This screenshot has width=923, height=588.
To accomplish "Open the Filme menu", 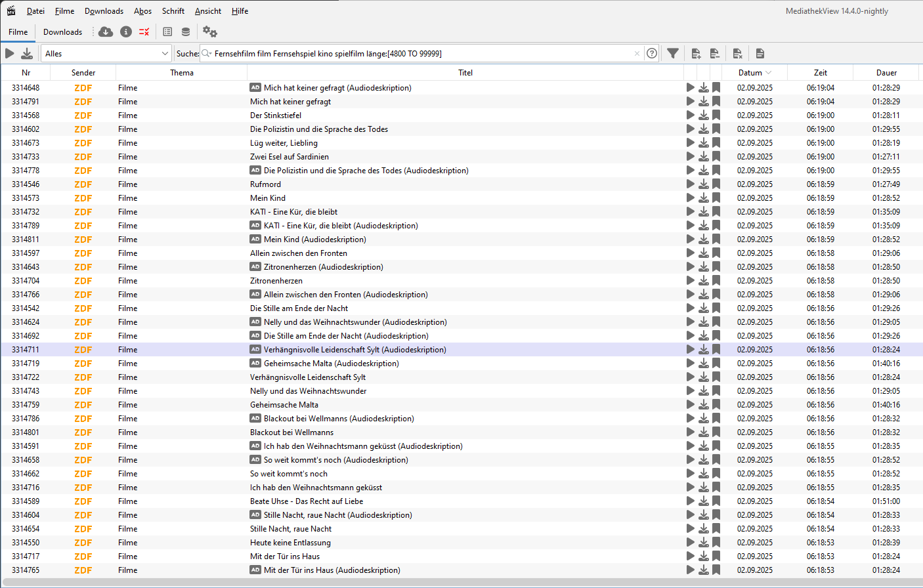I will pyautogui.click(x=64, y=11).
